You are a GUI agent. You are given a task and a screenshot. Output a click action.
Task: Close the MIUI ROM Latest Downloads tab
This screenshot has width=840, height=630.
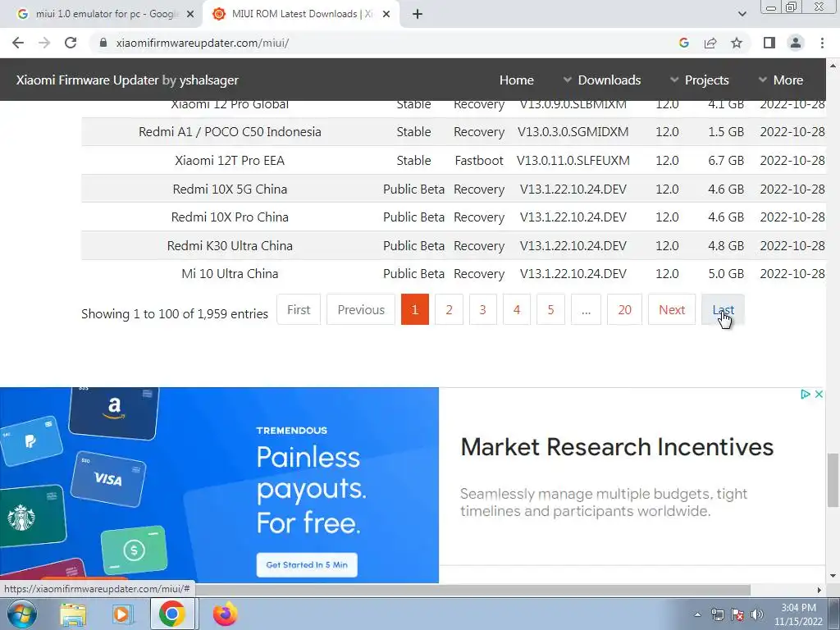click(x=386, y=14)
